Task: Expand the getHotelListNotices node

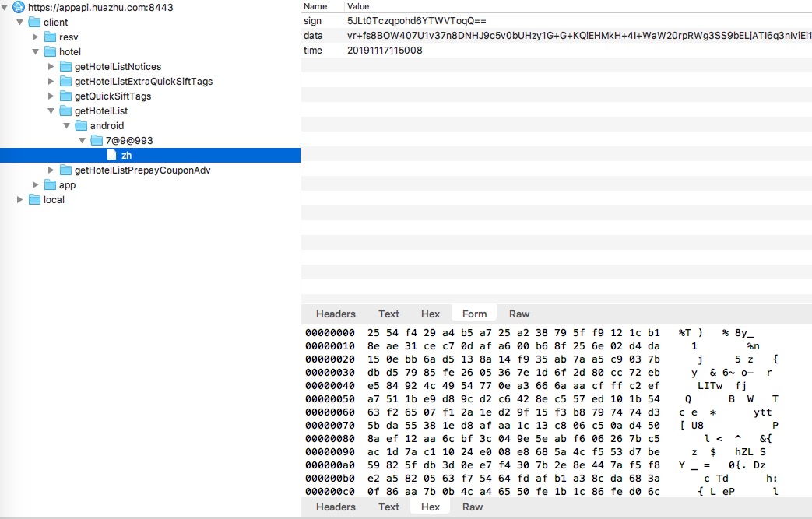Action: point(51,66)
